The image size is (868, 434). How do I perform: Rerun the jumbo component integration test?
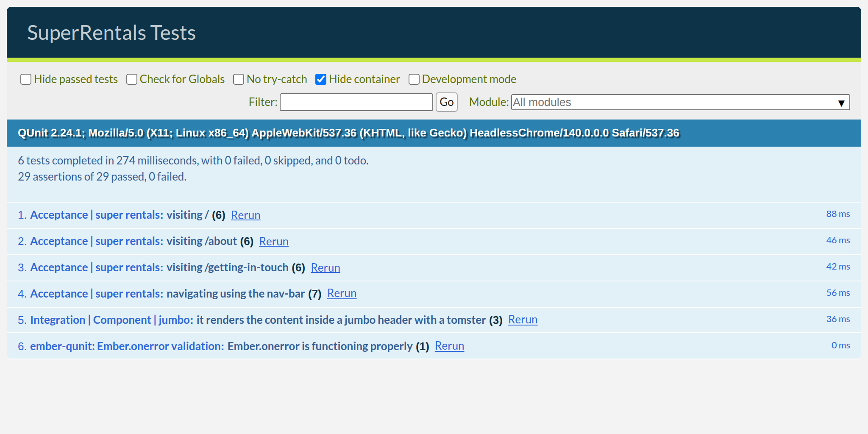pyautogui.click(x=522, y=320)
